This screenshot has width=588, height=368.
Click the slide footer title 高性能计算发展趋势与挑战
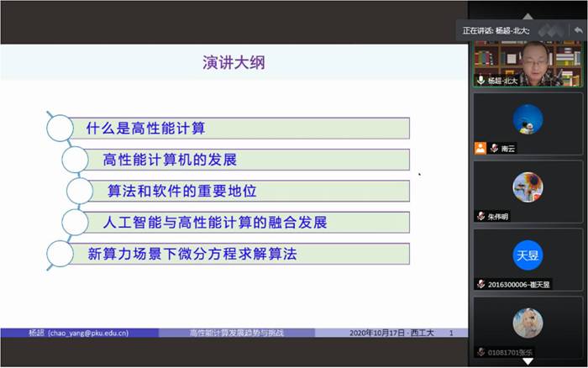click(236, 334)
